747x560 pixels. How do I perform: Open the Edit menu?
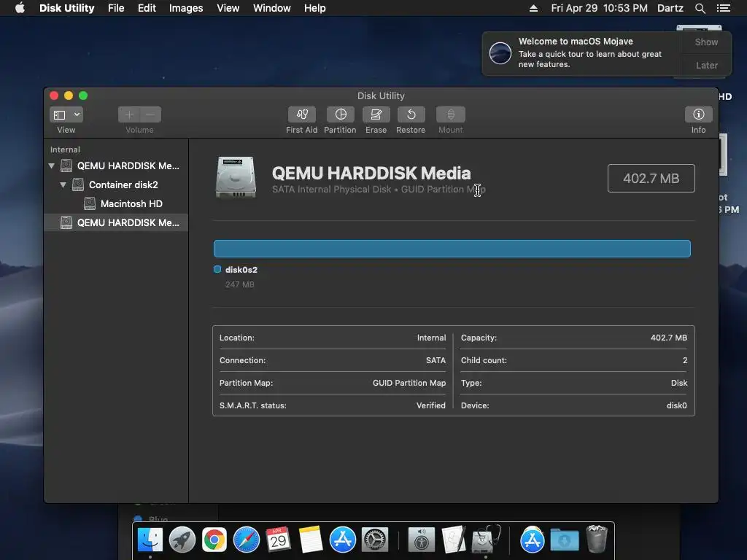point(147,8)
